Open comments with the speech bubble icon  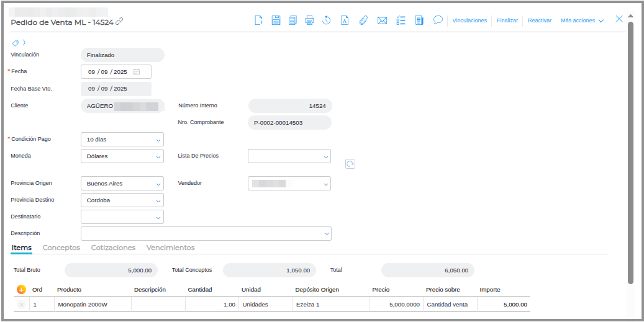(438, 20)
